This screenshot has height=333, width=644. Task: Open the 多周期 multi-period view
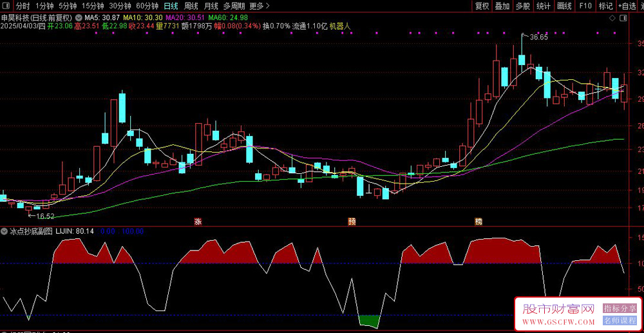coord(234,6)
